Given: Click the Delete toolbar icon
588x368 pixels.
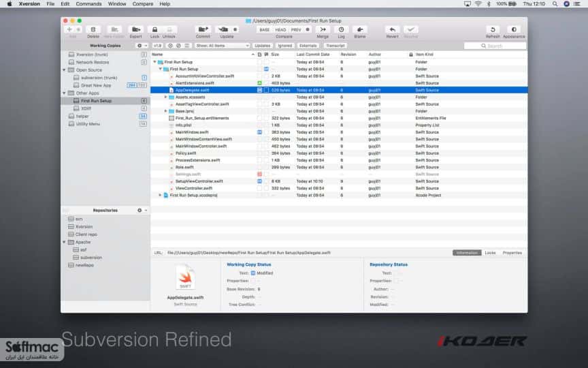Looking at the screenshot, I should (93, 29).
